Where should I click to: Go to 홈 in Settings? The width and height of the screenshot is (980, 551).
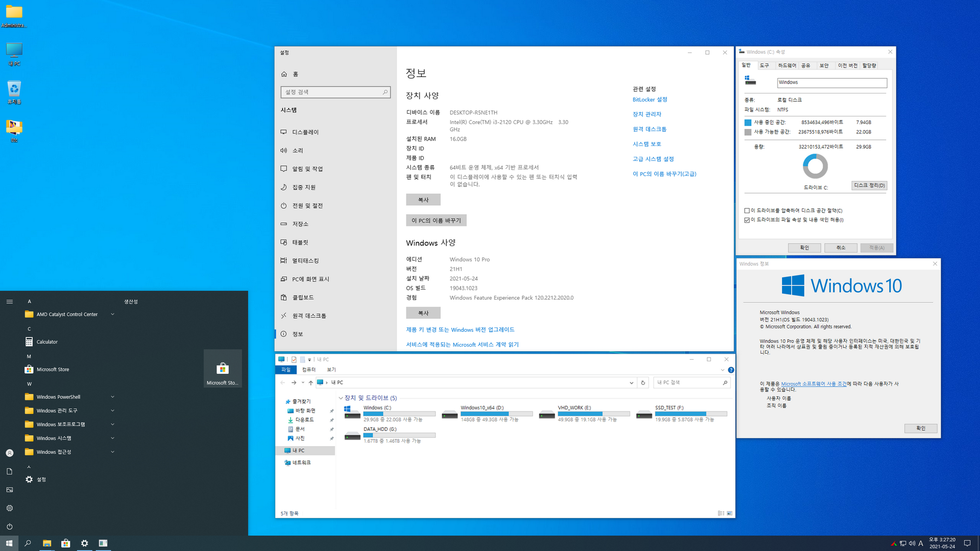[335, 74]
